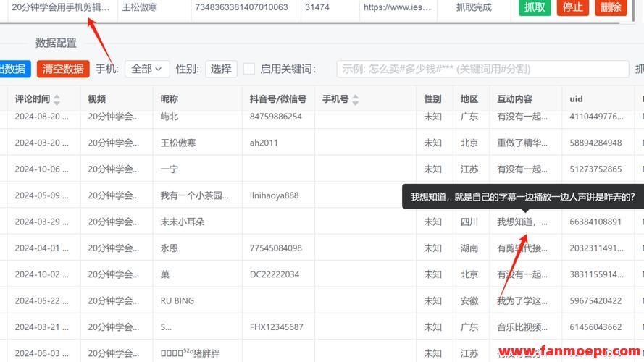Click the region cell 安徽
Screen dimensions: 644x362
pos(469,300)
